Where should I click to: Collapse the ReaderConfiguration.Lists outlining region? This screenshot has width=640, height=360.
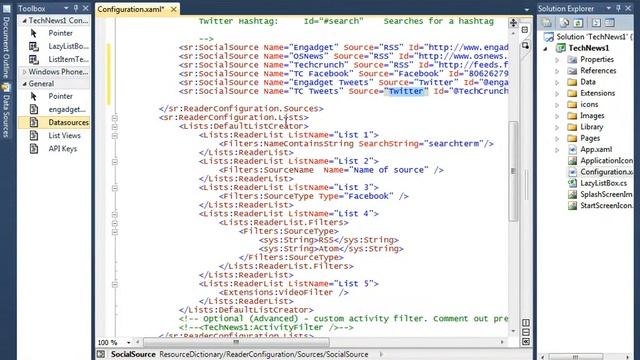pos(115,118)
